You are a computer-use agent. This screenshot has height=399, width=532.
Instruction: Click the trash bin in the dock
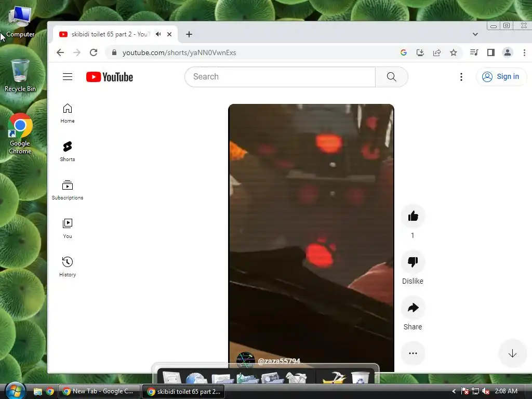click(x=360, y=378)
